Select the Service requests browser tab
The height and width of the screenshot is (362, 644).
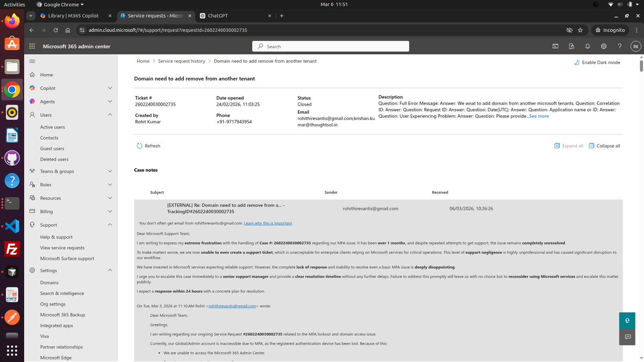coord(155,16)
